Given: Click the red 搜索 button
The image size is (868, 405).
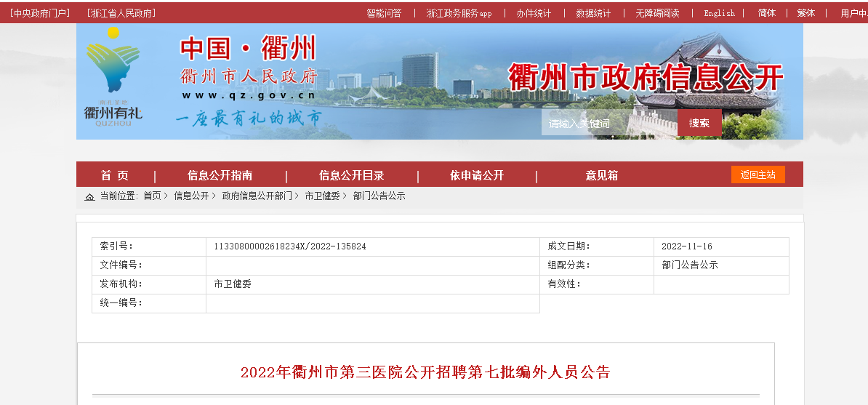Looking at the screenshot, I should coord(699,123).
